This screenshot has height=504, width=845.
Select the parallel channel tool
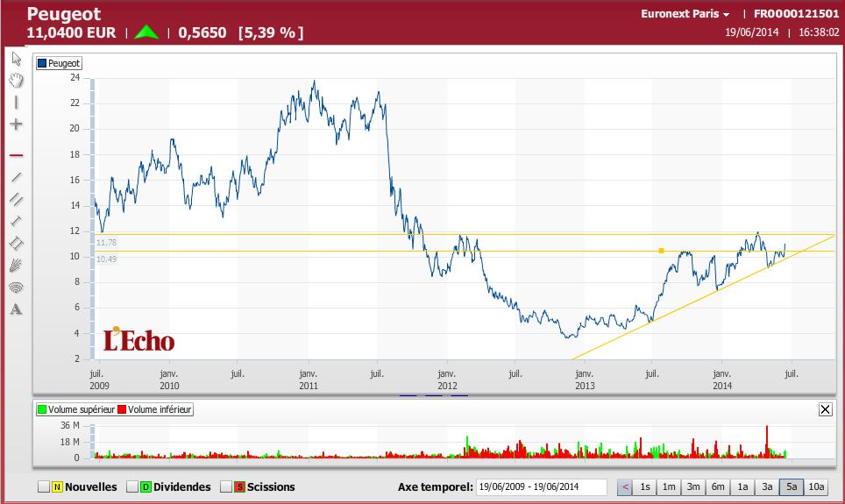click(16, 244)
